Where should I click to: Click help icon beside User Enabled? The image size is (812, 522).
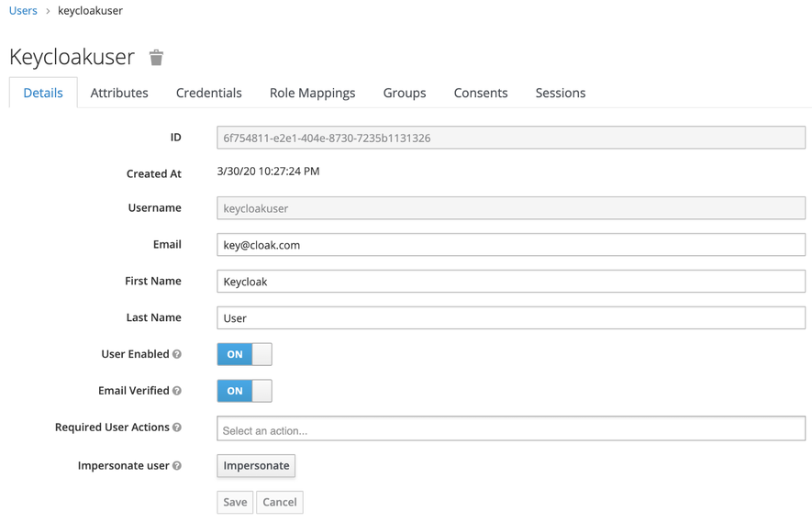177,354
